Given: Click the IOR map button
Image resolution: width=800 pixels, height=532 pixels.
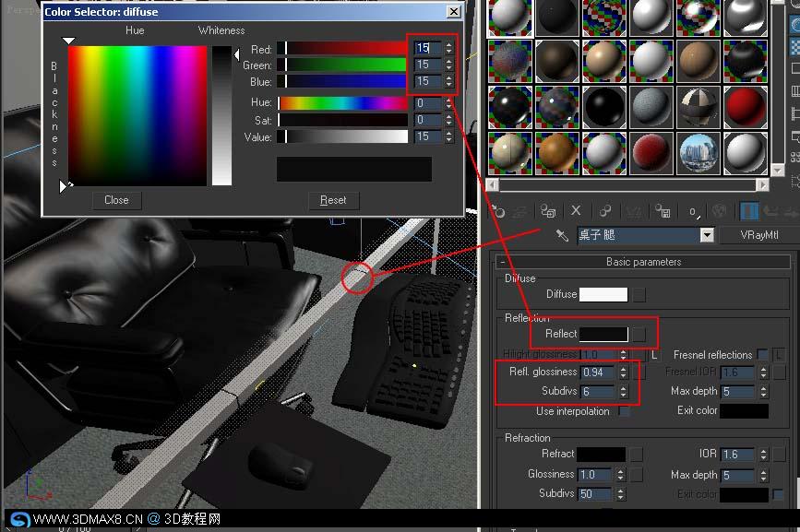Looking at the screenshot, I should click(779, 454).
